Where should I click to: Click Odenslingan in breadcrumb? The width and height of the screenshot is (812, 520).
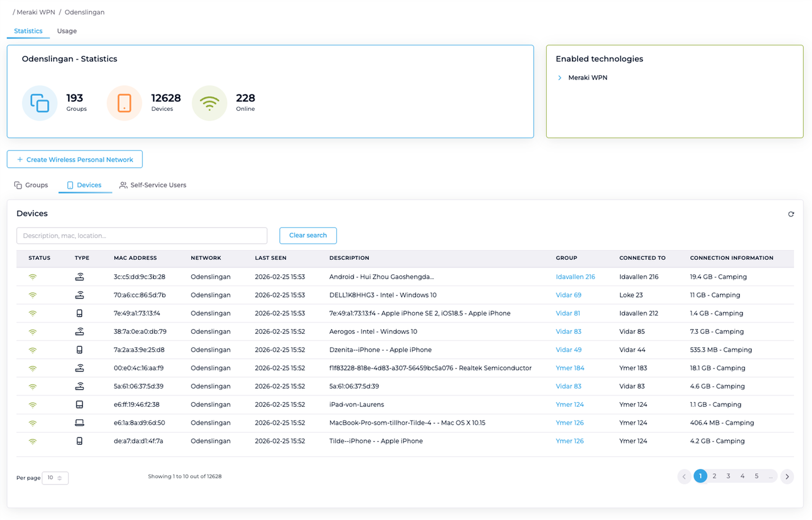coord(84,12)
